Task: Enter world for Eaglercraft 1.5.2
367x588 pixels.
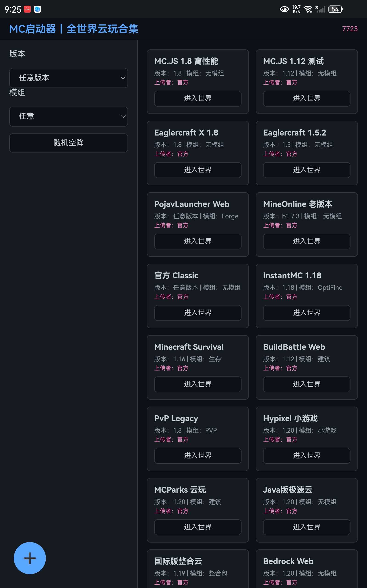Action: click(x=306, y=170)
